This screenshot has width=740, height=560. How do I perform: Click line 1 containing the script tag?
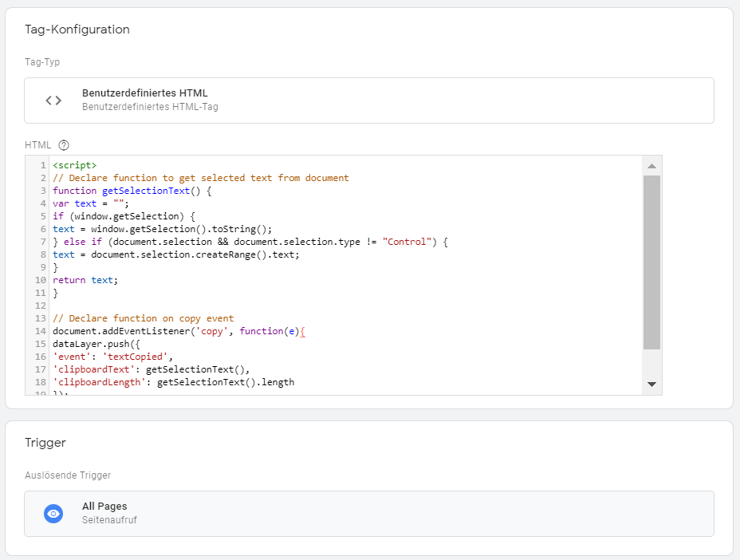pyautogui.click(x=72, y=164)
